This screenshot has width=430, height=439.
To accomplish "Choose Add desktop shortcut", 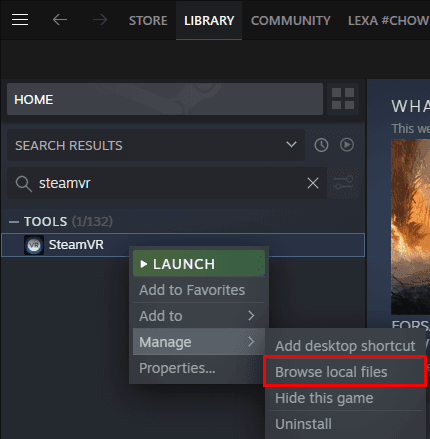I will [345, 346].
